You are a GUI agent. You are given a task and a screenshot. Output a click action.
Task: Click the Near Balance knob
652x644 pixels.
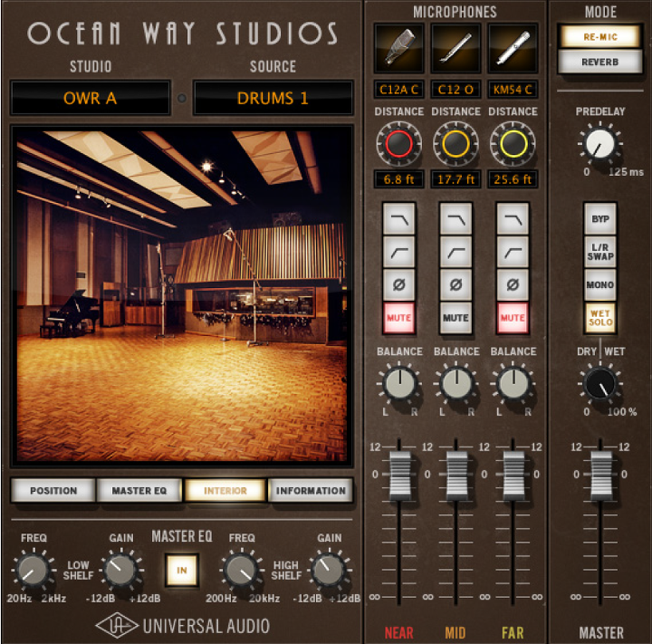[x=399, y=383]
